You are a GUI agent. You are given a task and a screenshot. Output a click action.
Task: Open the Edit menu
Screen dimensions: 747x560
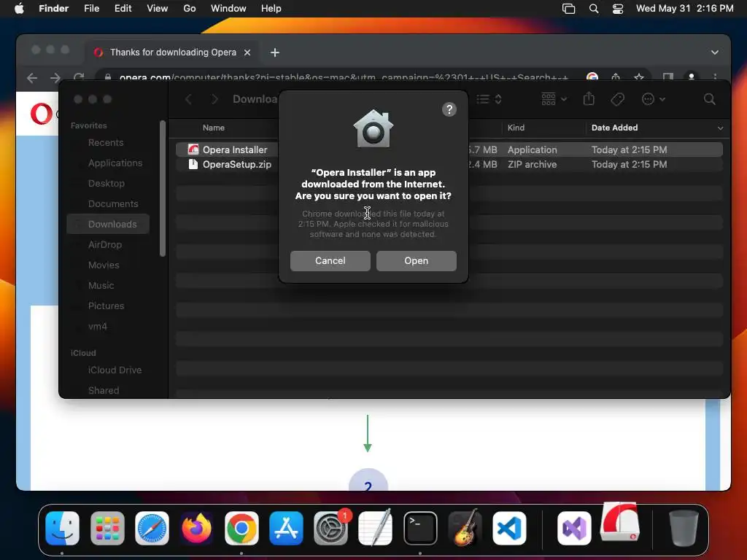tap(123, 9)
